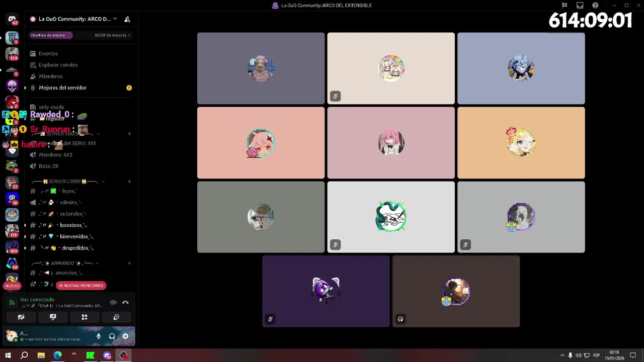Open ESP language selector in taskbar

pos(597,355)
